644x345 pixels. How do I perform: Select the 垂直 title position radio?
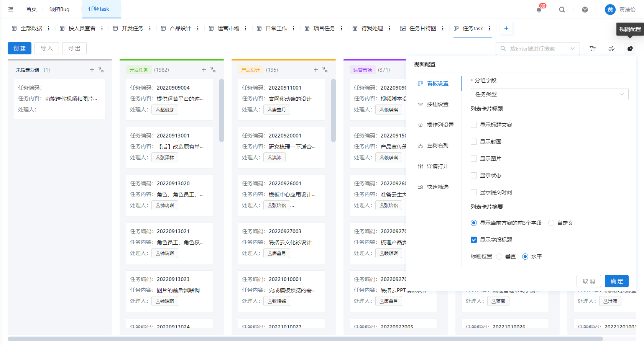[499, 257]
